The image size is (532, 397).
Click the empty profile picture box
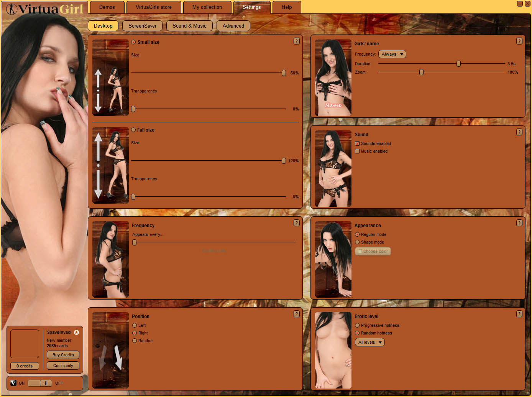coord(25,344)
